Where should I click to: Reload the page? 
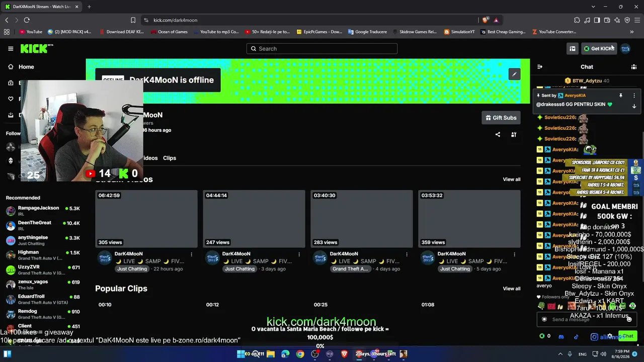coord(27,20)
